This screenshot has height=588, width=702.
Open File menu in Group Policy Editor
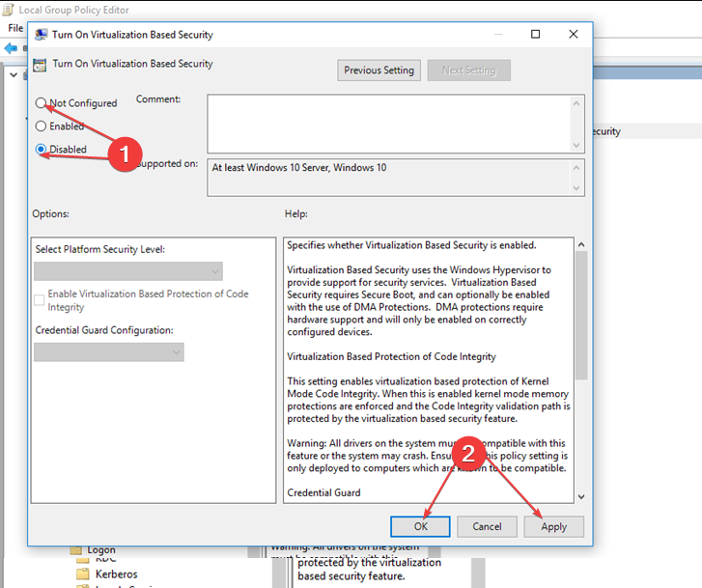pyautogui.click(x=15, y=28)
